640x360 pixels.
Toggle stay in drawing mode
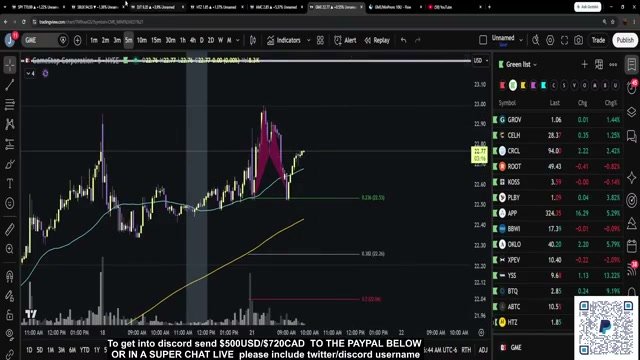point(10,296)
